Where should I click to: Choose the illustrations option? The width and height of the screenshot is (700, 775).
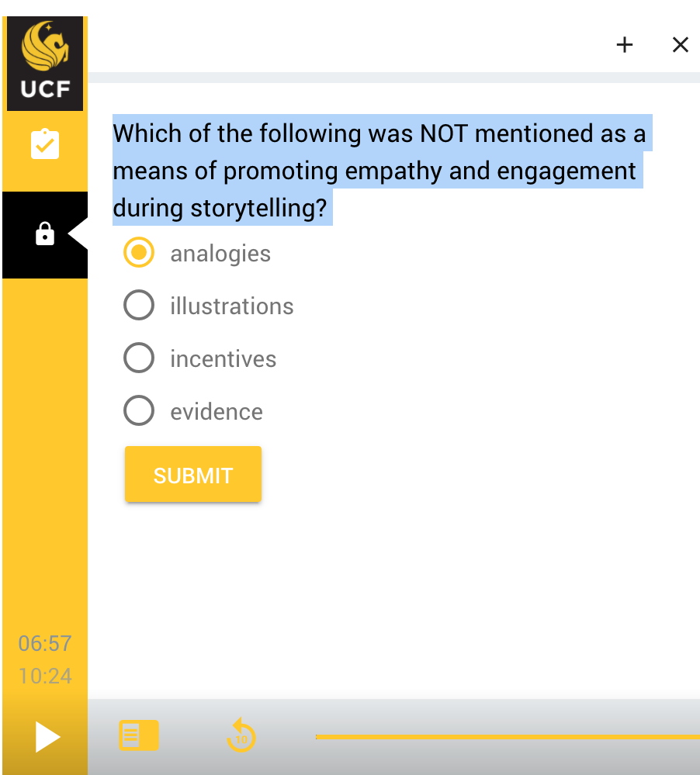click(x=138, y=305)
